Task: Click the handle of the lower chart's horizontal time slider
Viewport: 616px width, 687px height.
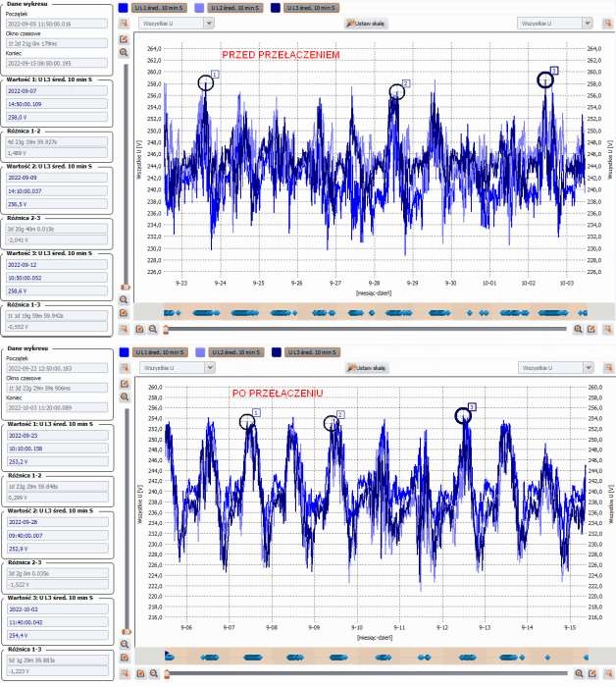Action: coord(167,674)
